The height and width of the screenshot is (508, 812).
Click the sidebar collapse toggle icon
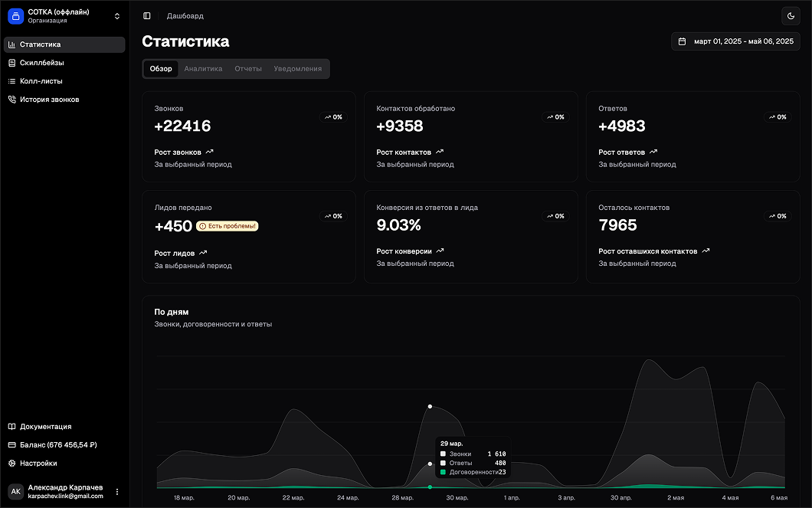[x=147, y=16]
